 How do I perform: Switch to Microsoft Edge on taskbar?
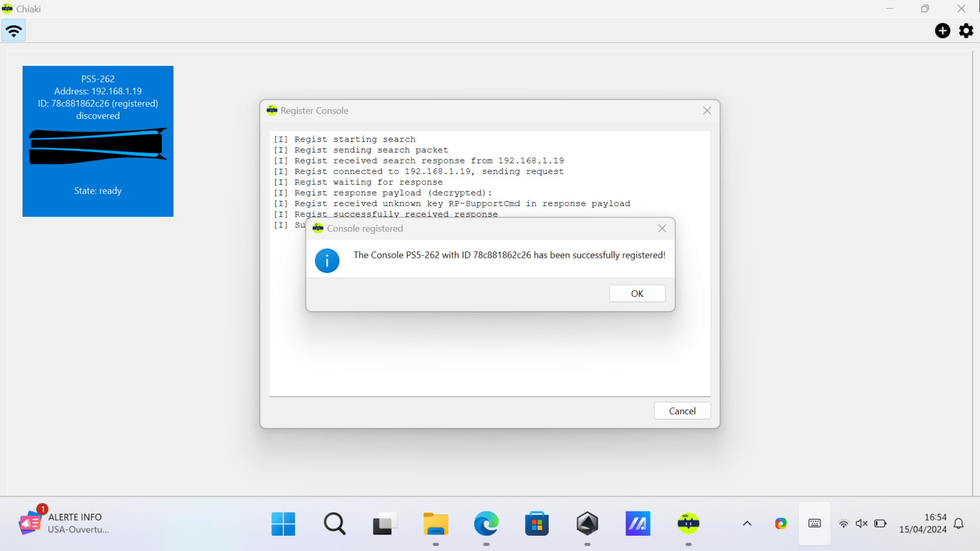tap(486, 524)
